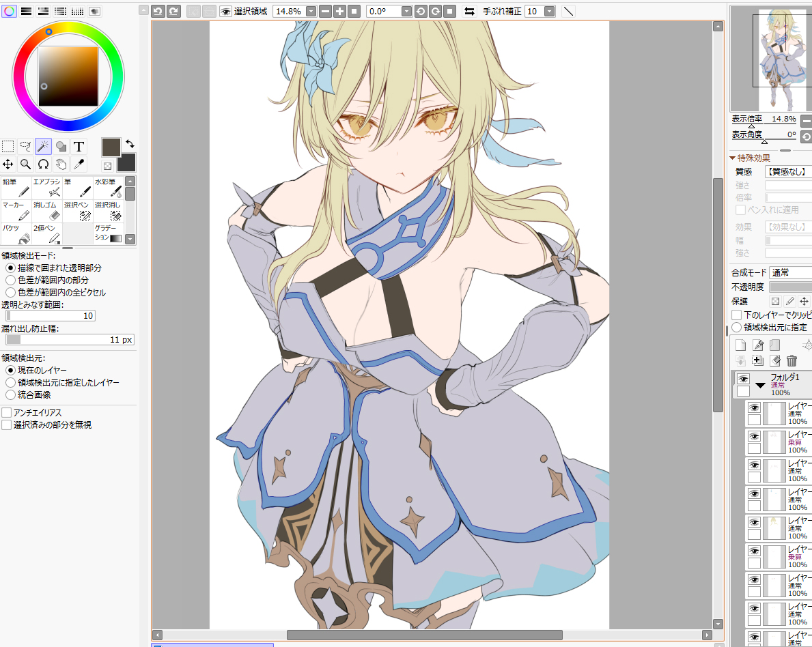
Task: Choose the バケツ bucket fill tool
Action: (x=16, y=233)
